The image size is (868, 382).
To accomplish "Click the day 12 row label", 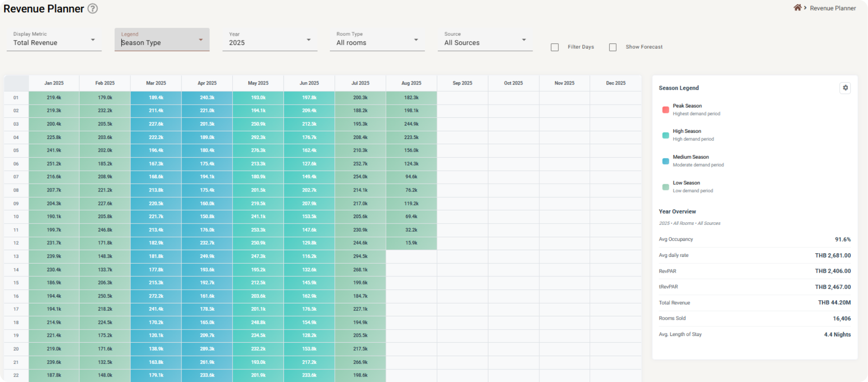I will pyautogui.click(x=16, y=243).
